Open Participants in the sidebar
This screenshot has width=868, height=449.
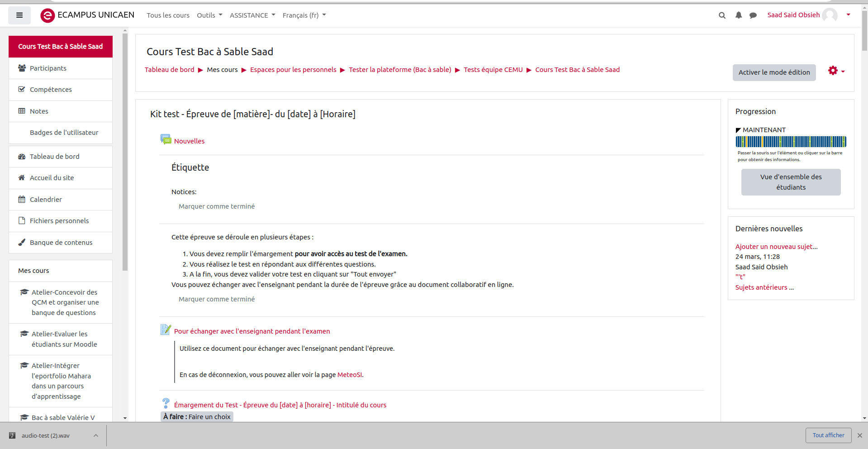tap(48, 68)
